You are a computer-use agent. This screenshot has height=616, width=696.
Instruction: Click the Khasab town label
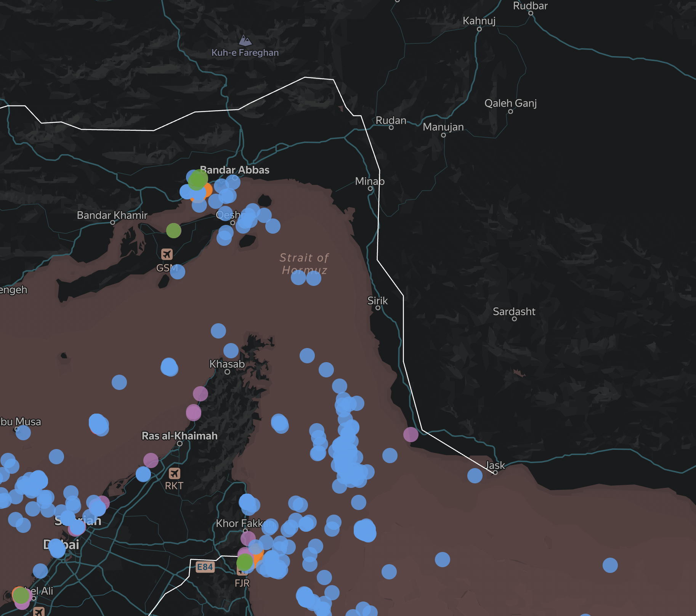[227, 364]
